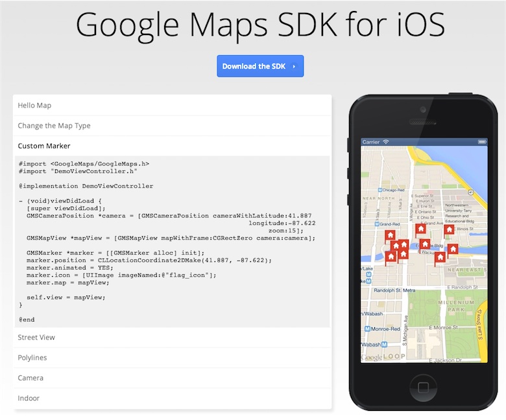Click the Carrier label in phone status bar
The height and width of the screenshot is (420, 506).
[x=371, y=142]
